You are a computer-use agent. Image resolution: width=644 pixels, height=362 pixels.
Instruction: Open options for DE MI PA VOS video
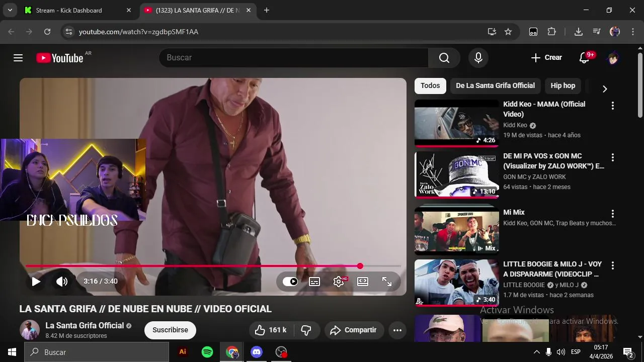[613, 158]
